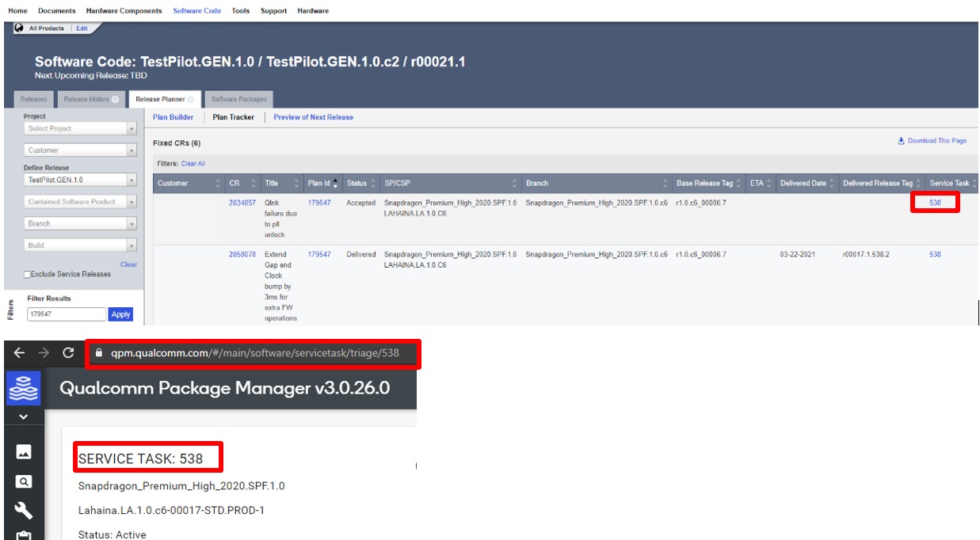Open the wrench tools icon in sidebar
980x540 pixels.
23,511
